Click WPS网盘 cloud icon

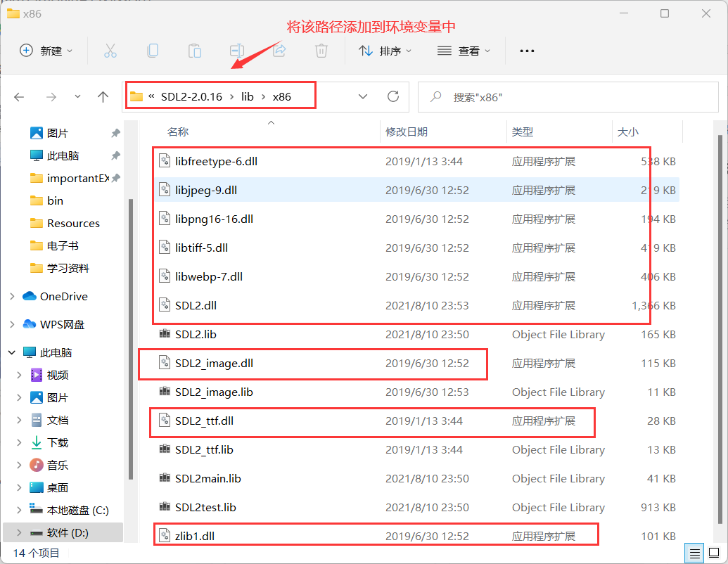(x=30, y=324)
